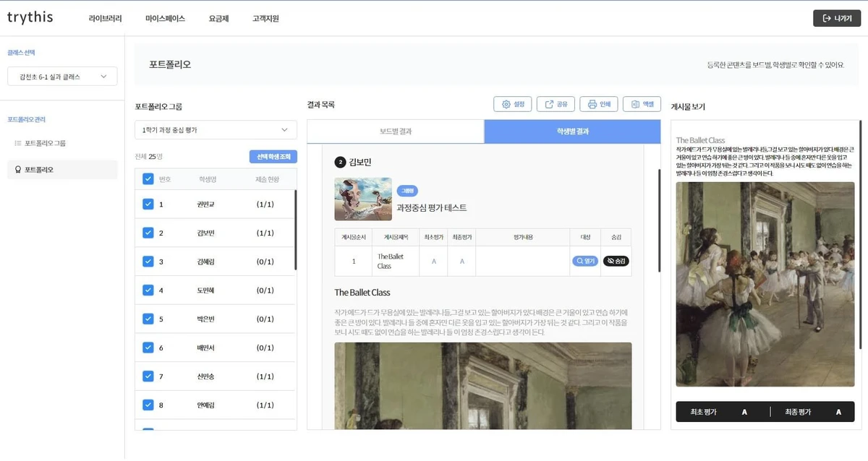Click the 학생명 column header
The width and height of the screenshot is (868, 461).
(208, 179)
